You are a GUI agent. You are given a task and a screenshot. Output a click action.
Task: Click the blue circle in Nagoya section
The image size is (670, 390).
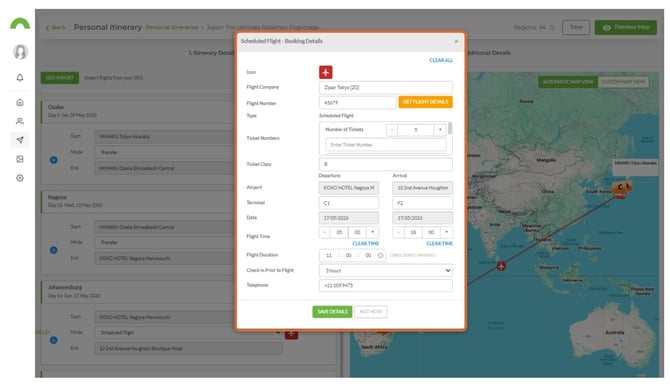tap(54, 250)
